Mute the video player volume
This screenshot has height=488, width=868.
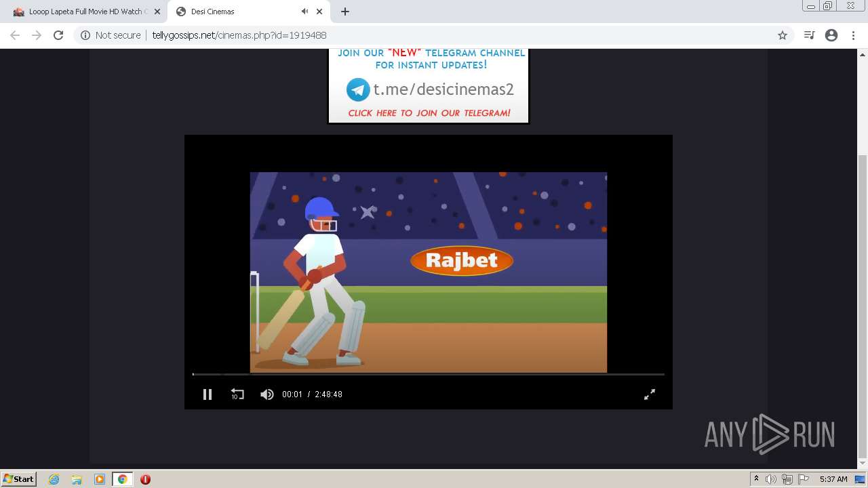(x=267, y=394)
